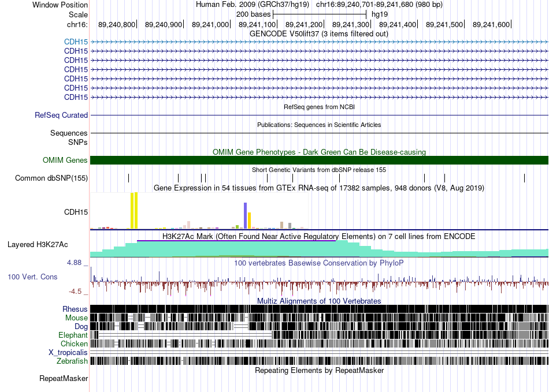Click the -4.5 conservation minimum value
549x392 pixels.
tap(75, 292)
